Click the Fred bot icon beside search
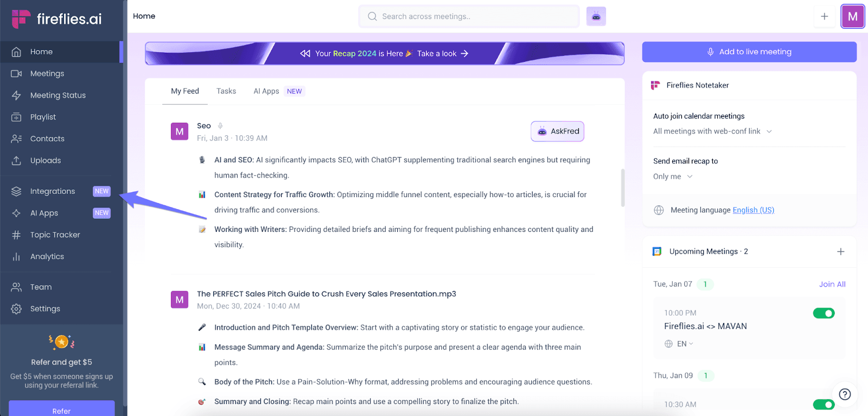This screenshot has width=868, height=416. [x=596, y=16]
